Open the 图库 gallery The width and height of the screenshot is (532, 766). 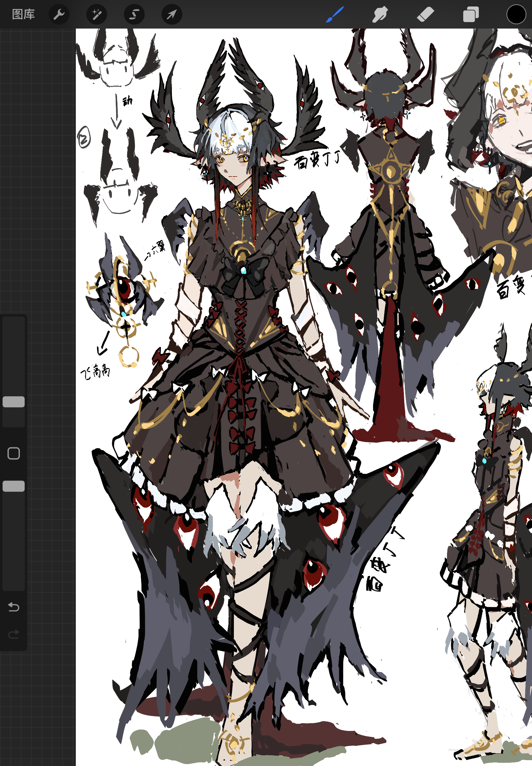23,14
